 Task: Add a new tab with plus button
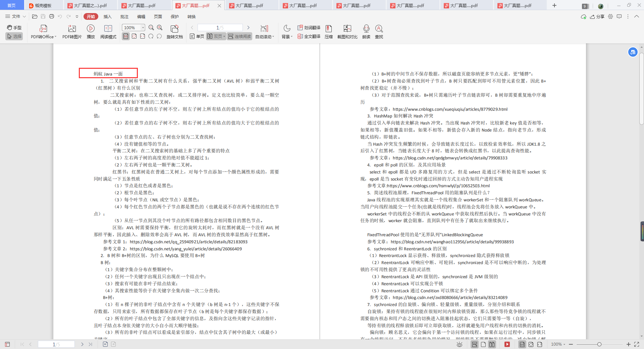554,5
